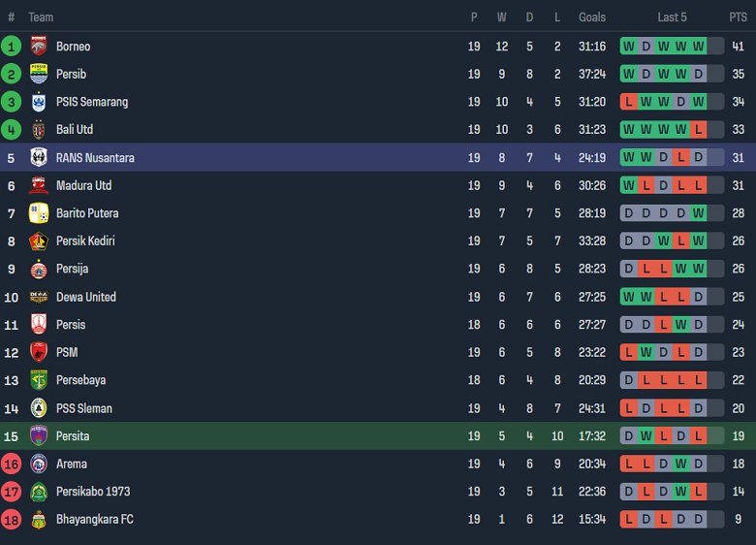756x545 pixels.
Task: Click the Last 5 column header
Action: click(672, 17)
